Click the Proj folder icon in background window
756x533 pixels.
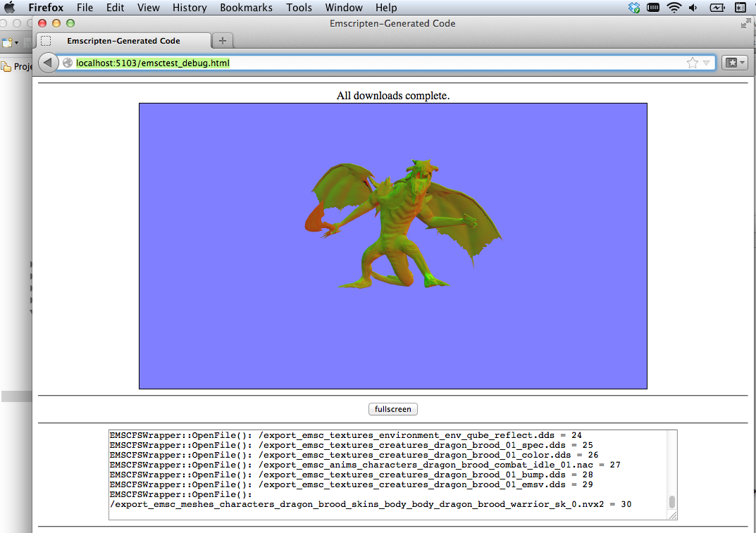pyautogui.click(x=6, y=66)
